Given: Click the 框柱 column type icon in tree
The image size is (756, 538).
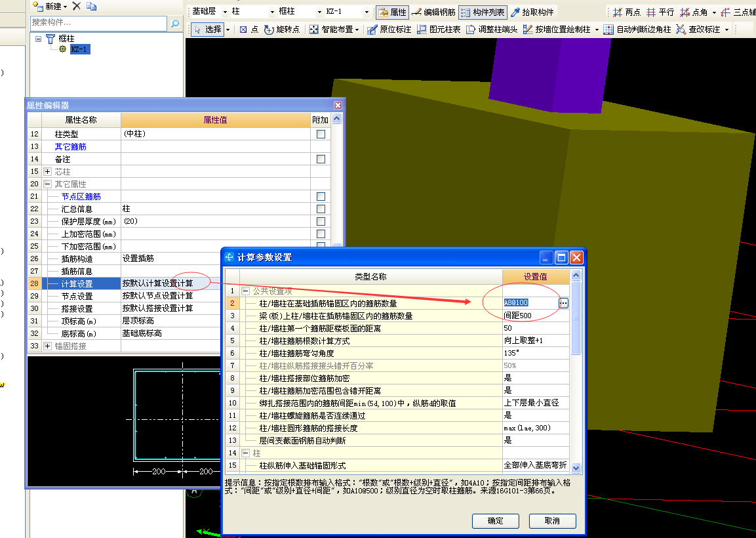Looking at the screenshot, I should [x=50, y=39].
